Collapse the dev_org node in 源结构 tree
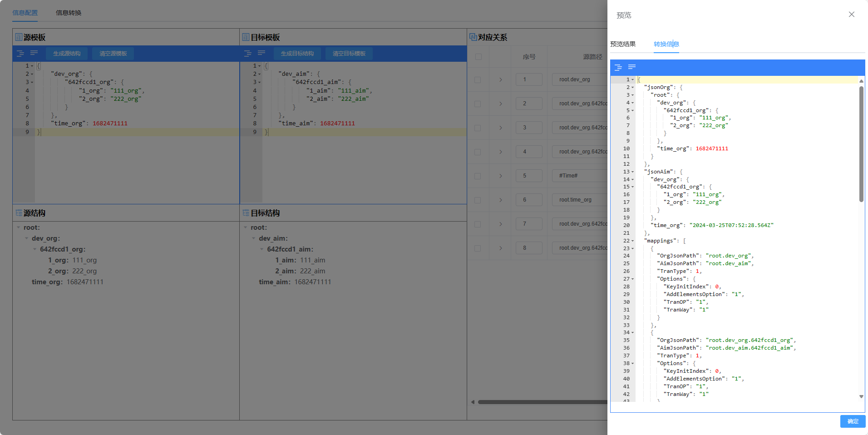This screenshot has width=868, height=435. [x=26, y=238]
